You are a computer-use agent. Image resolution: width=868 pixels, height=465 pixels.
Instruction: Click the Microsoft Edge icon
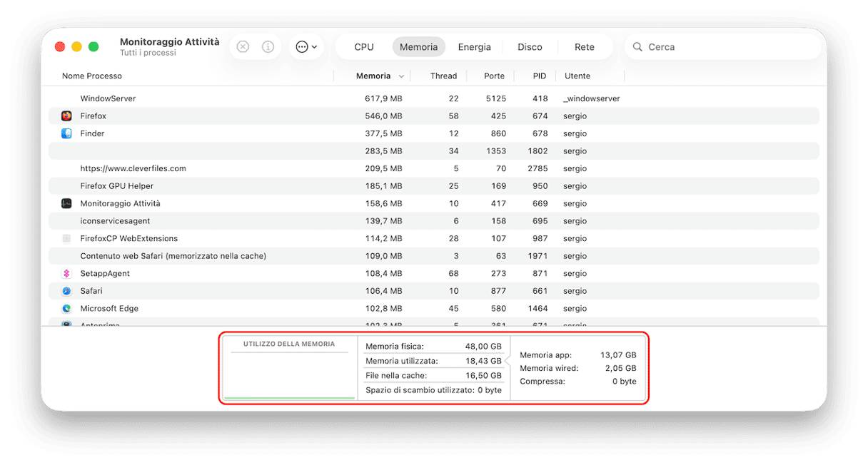[66, 309]
